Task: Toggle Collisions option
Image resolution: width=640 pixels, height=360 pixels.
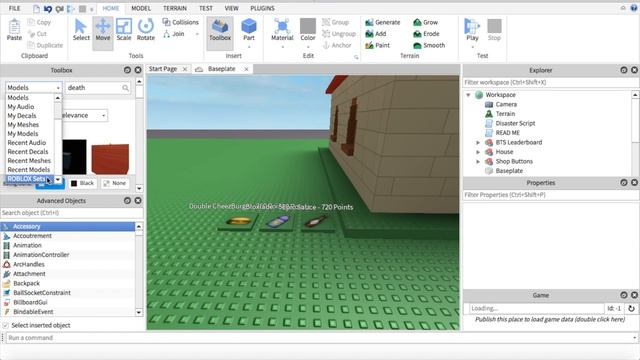Action: 180,22
